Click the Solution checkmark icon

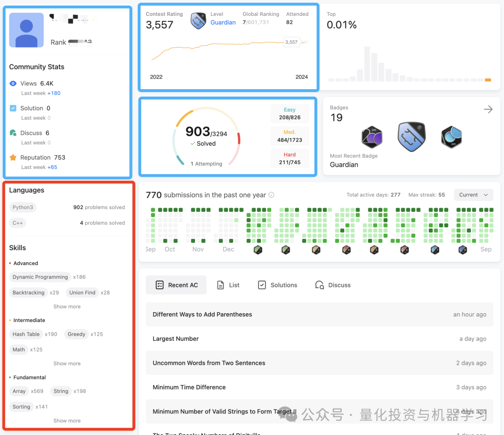coord(13,108)
